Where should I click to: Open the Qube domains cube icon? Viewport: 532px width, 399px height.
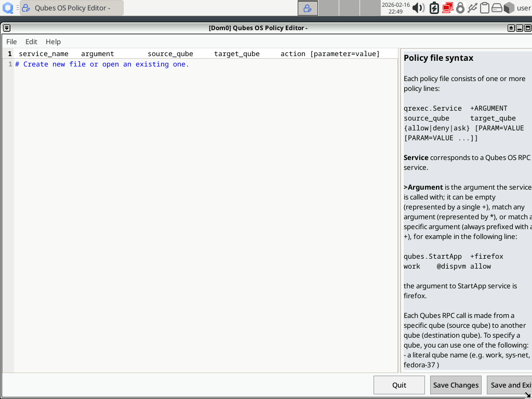pyautogui.click(x=509, y=8)
